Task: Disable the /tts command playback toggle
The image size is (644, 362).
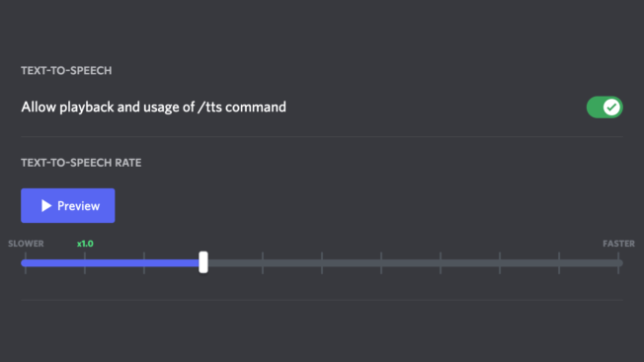Action: point(604,107)
